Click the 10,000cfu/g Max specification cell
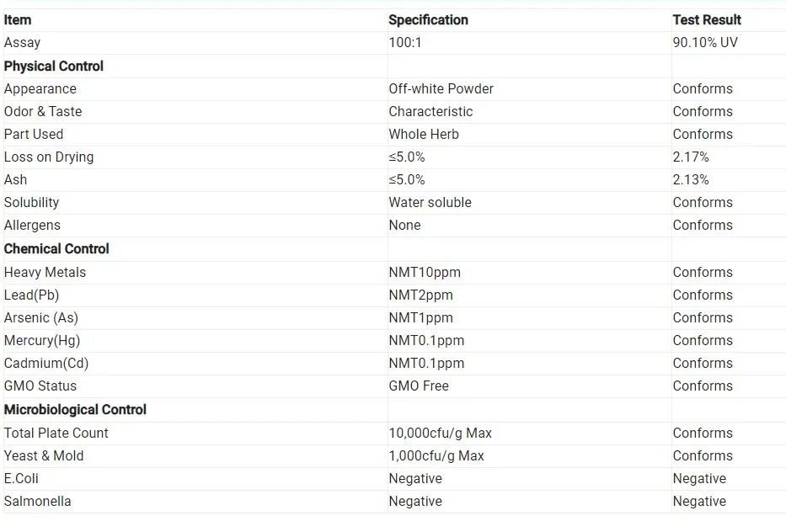This screenshot has height=532, width=786. click(x=440, y=433)
